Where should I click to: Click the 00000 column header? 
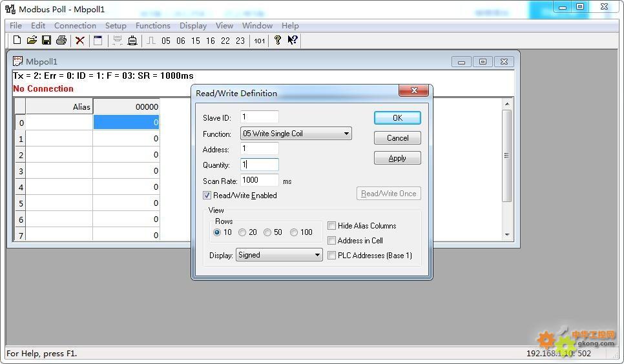(x=126, y=106)
